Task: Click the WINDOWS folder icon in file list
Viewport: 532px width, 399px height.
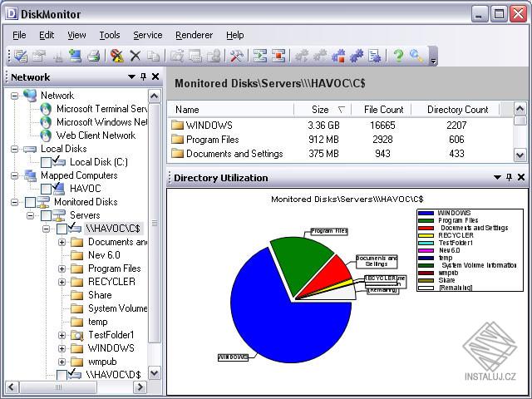Action: [x=177, y=126]
